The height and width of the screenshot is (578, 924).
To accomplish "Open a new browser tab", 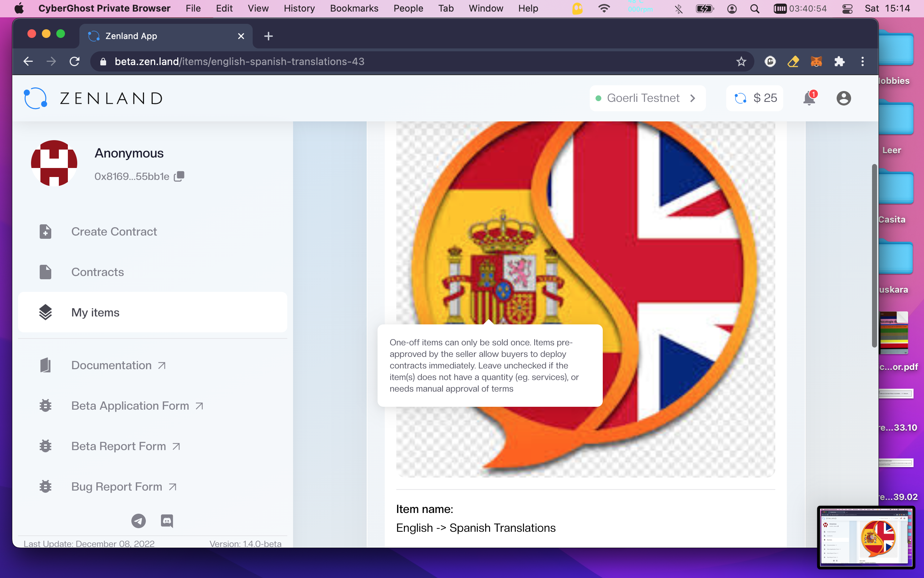I will 269,36.
